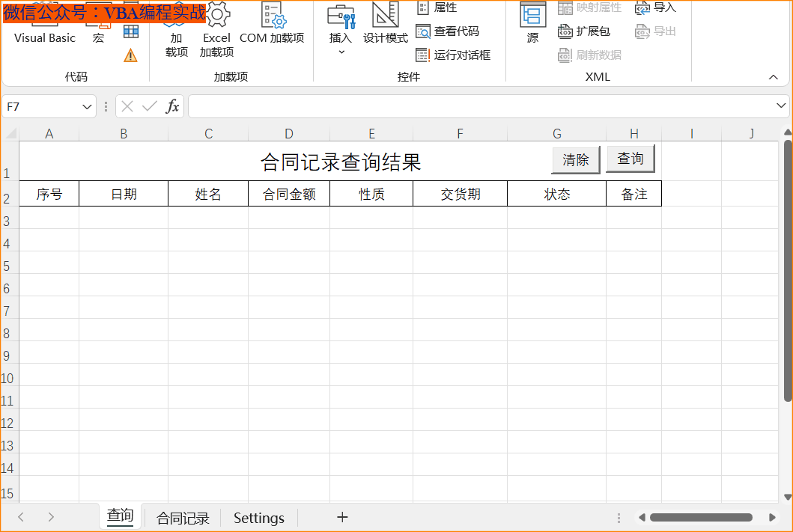This screenshot has height=532, width=793.
Task: Click 运行对话框 run dialog button
Action: coord(453,55)
